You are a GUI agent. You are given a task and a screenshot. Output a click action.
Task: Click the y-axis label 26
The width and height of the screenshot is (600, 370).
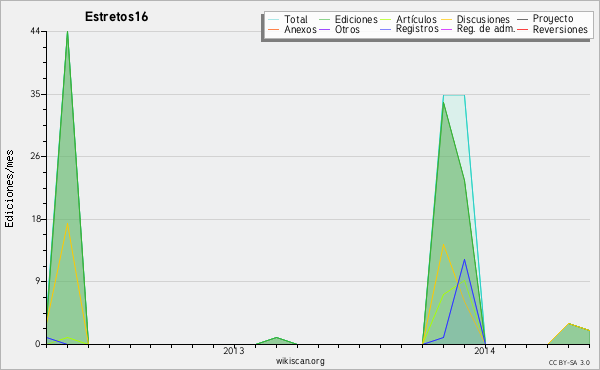[x=35, y=156]
